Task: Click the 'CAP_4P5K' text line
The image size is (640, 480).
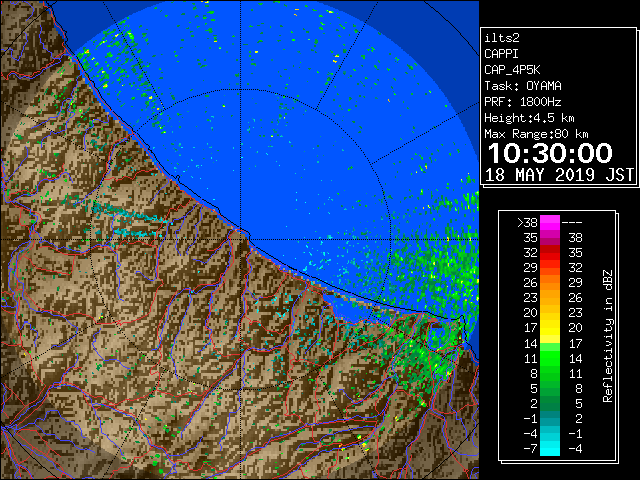Action: [x=512, y=70]
